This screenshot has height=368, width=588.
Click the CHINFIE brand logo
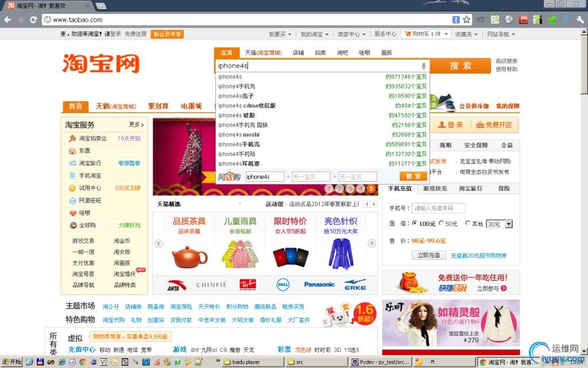[x=211, y=285]
